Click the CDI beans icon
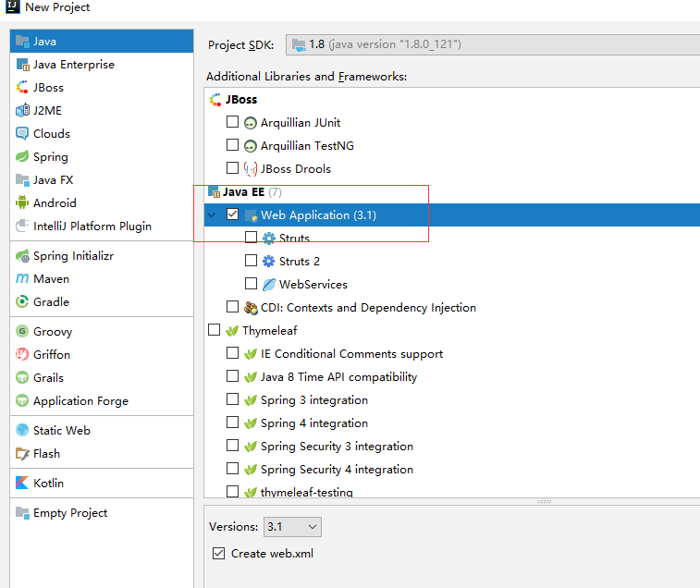700x588 pixels. pos(251,308)
